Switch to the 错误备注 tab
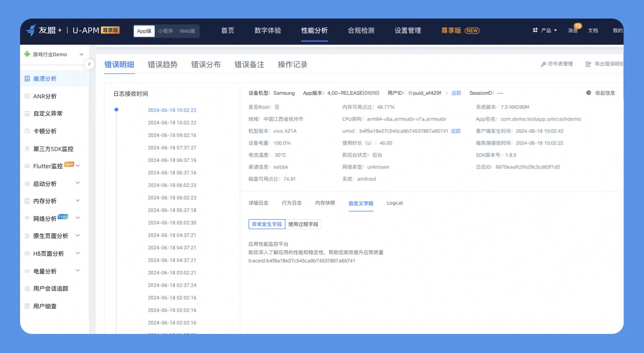The image size is (644, 353). coord(249,65)
